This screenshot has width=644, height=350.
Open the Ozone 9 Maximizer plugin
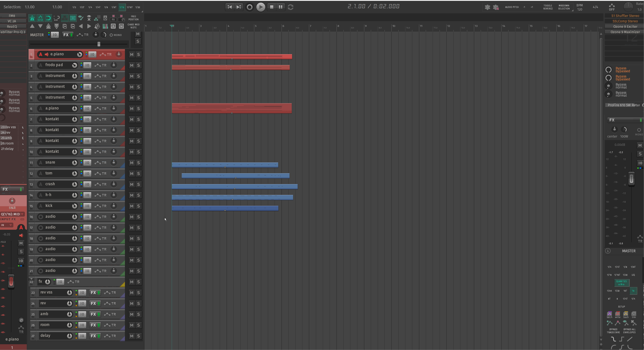coord(625,32)
